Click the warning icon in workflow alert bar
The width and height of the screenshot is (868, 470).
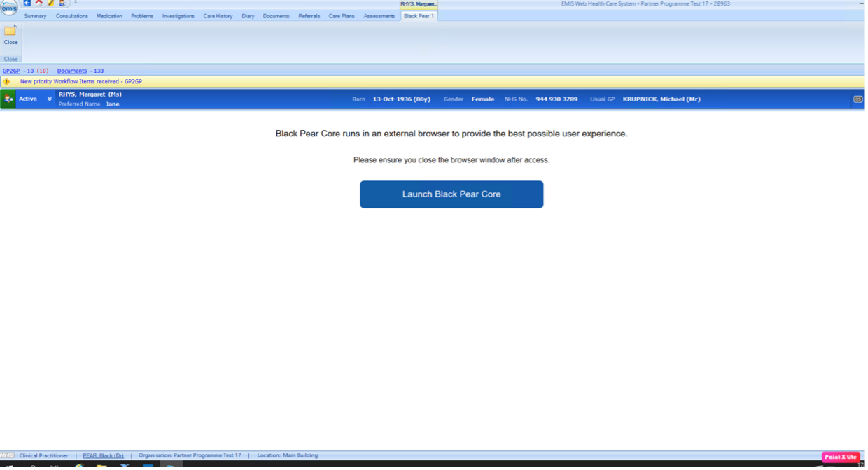tap(6, 82)
